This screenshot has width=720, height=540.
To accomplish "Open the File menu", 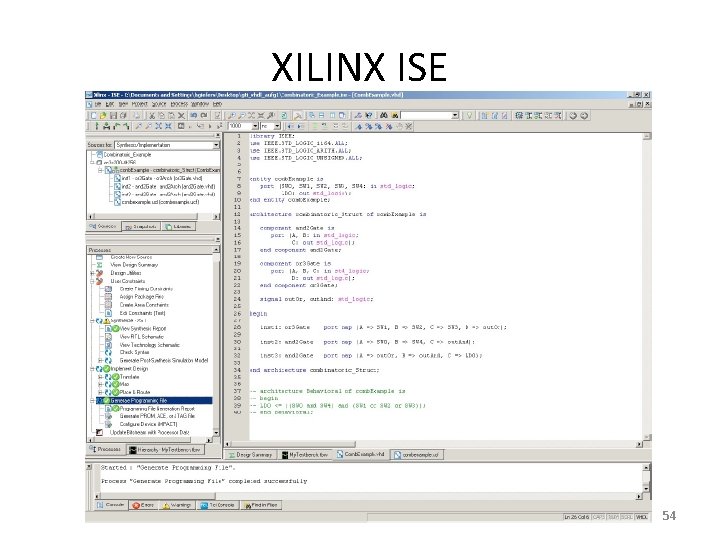I will [98, 104].
